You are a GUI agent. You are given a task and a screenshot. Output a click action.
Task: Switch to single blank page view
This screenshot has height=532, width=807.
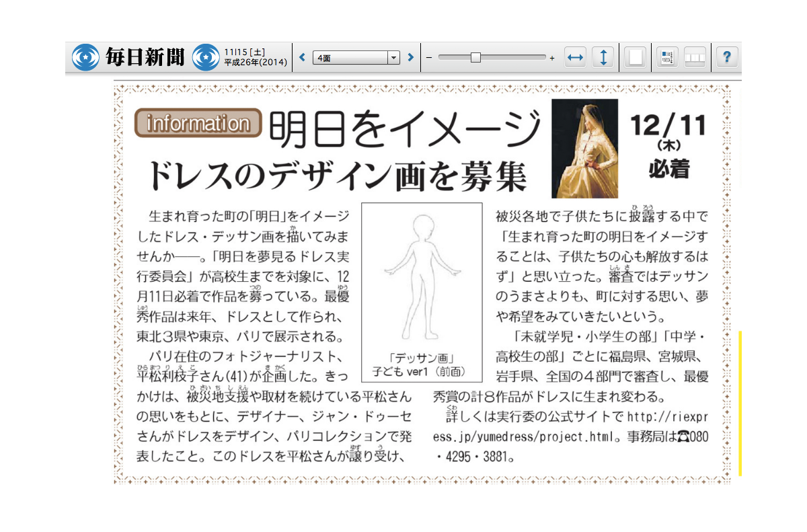[x=635, y=58]
